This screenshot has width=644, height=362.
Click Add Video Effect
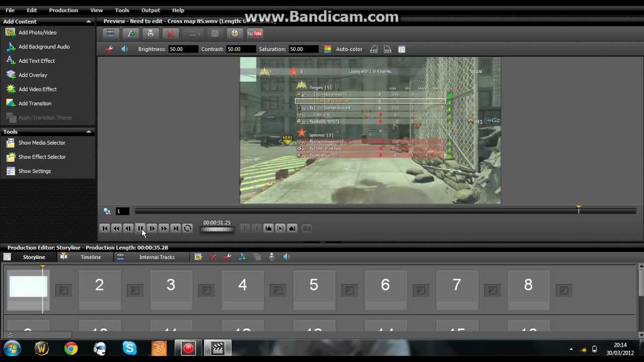[x=37, y=89]
